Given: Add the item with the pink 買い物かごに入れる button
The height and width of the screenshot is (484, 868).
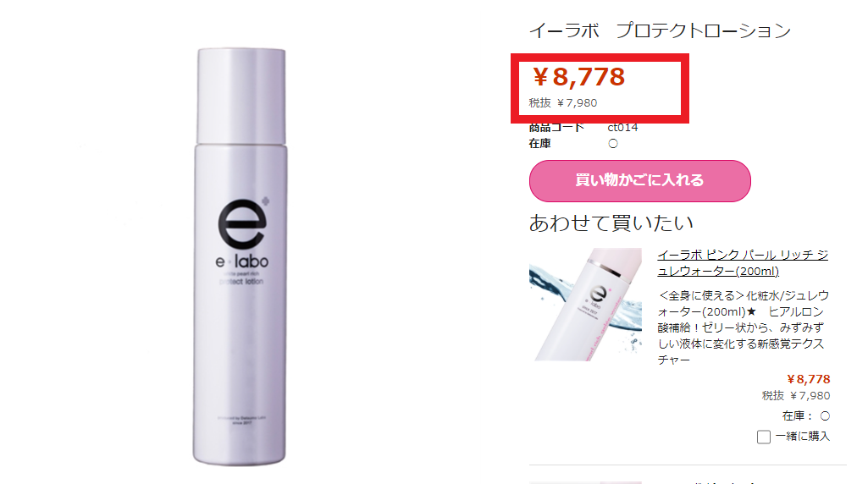Looking at the screenshot, I should [639, 181].
